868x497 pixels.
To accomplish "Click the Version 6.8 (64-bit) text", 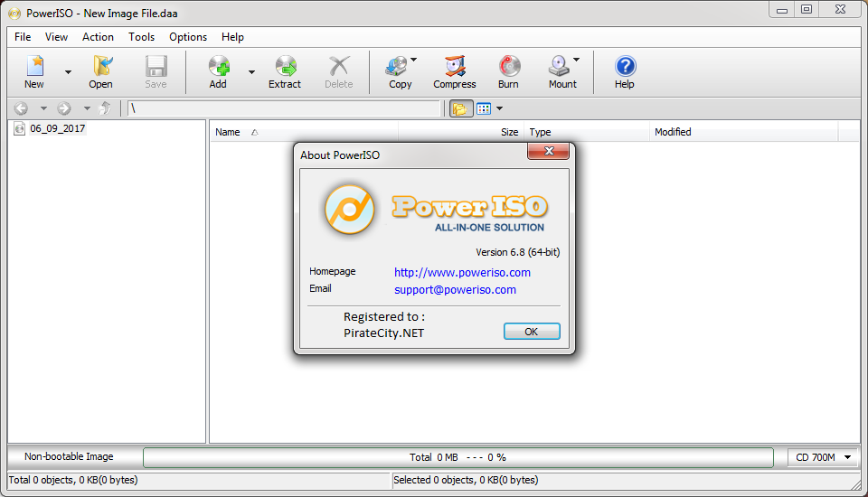I will click(517, 252).
